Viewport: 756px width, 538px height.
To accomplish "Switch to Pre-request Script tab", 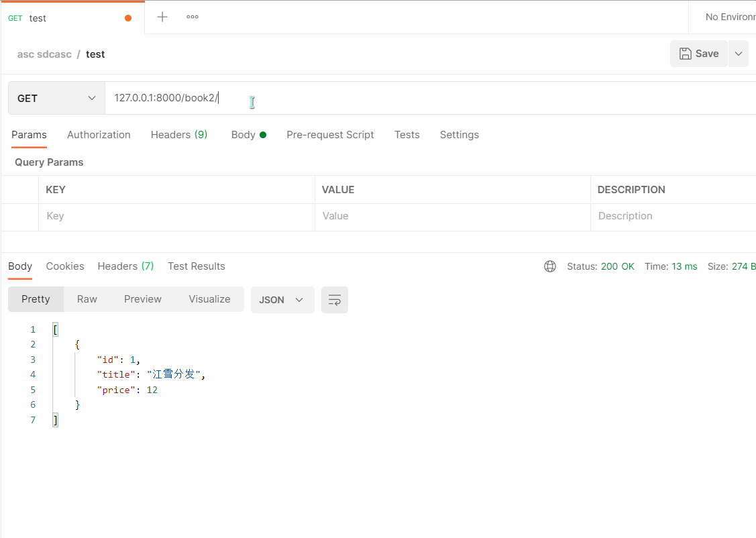I will pos(330,135).
